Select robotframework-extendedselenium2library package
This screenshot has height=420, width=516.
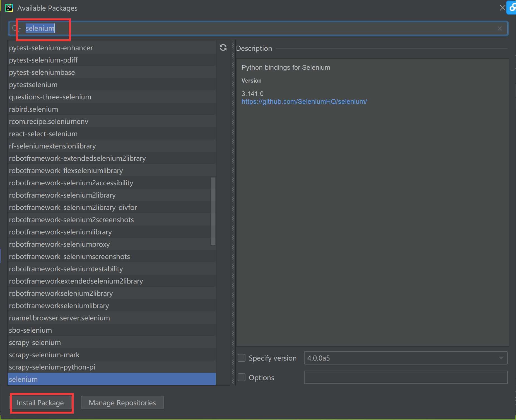[112, 158]
